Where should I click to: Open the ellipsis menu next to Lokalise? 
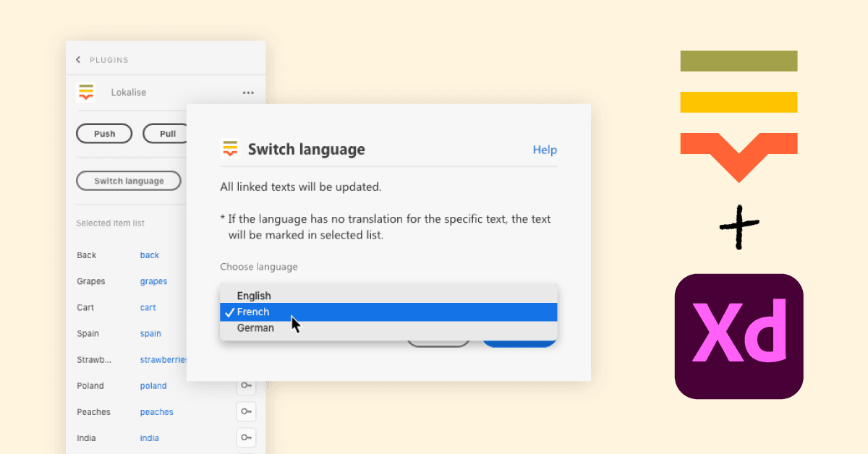(x=248, y=93)
